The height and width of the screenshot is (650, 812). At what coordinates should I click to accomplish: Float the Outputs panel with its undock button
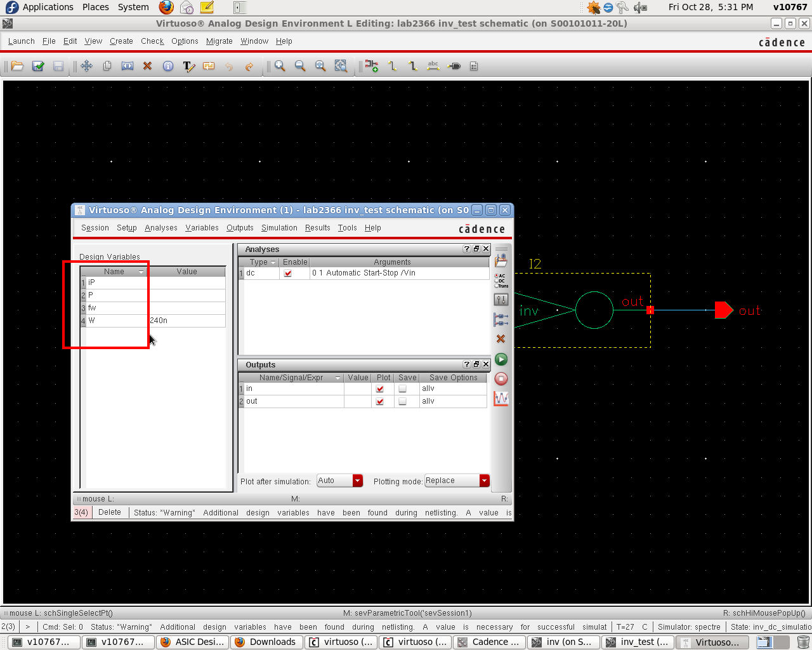[x=476, y=364]
